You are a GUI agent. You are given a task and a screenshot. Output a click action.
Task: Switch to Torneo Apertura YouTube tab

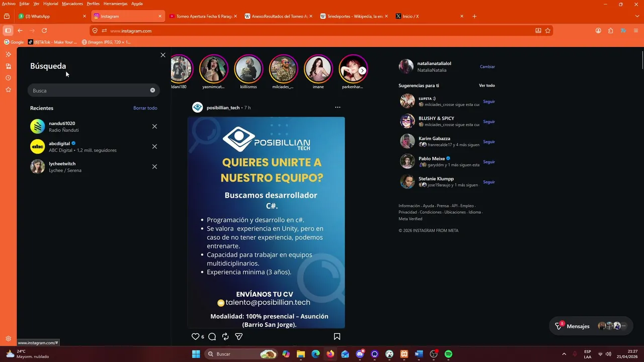[x=203, y=16]
